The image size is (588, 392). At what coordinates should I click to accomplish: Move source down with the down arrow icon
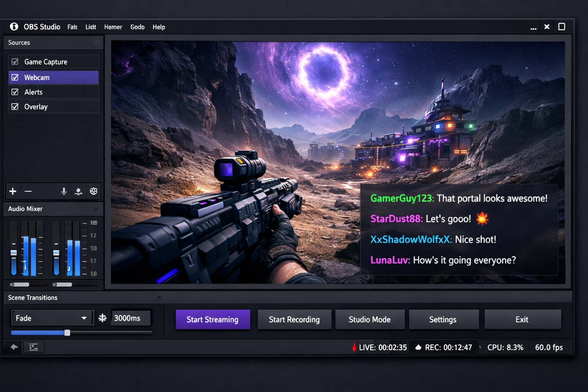(x=64, y=191)
